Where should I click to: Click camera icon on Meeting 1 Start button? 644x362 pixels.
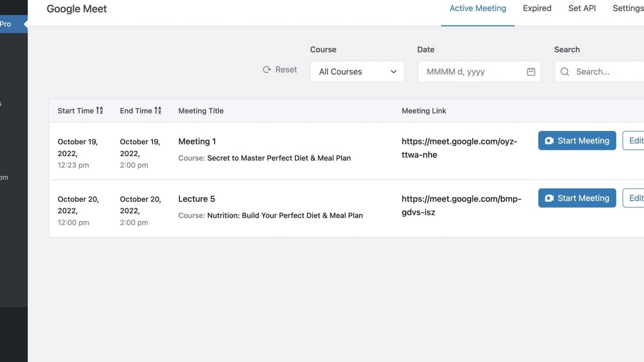tap(549, 141)
